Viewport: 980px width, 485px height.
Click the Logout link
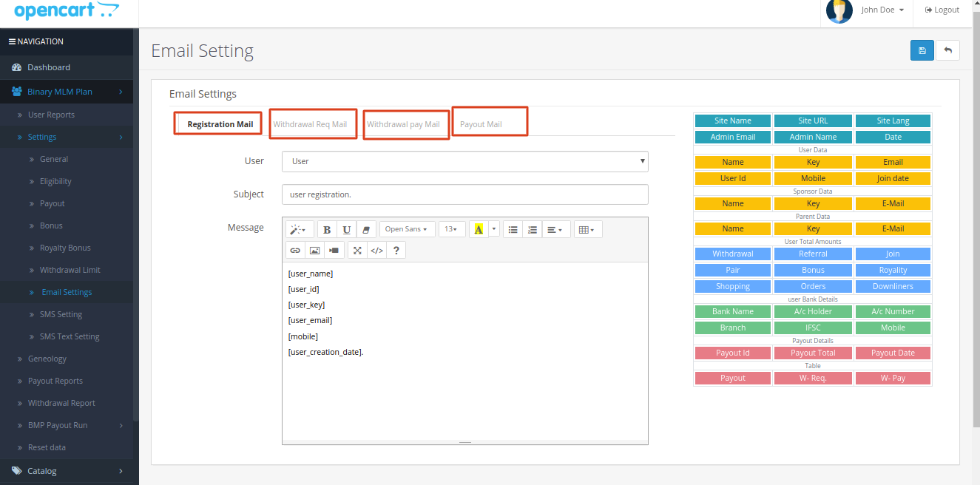coord(942,10)
